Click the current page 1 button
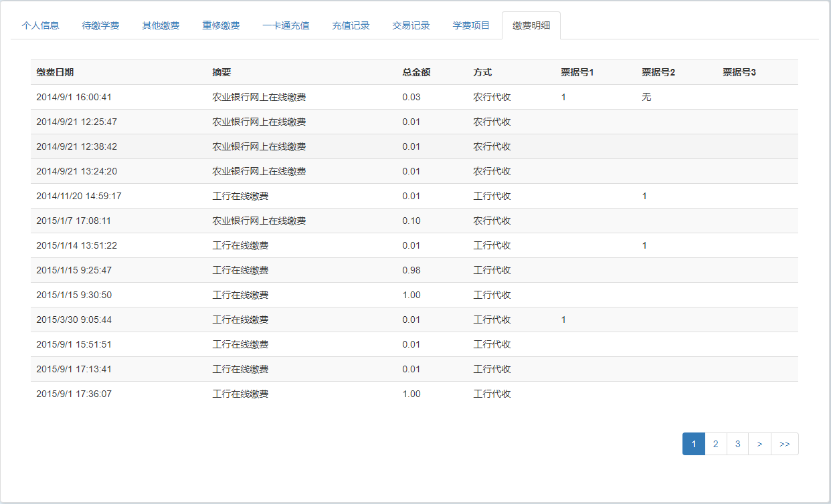Image resolution: width=831 pixels, height=504 pixels. (x=694, y=444)
